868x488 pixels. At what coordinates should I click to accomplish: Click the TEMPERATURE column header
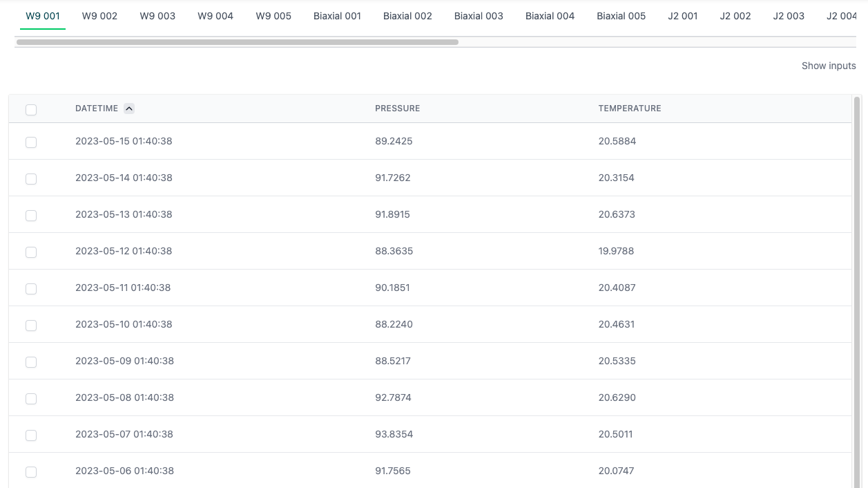point(629,109)
